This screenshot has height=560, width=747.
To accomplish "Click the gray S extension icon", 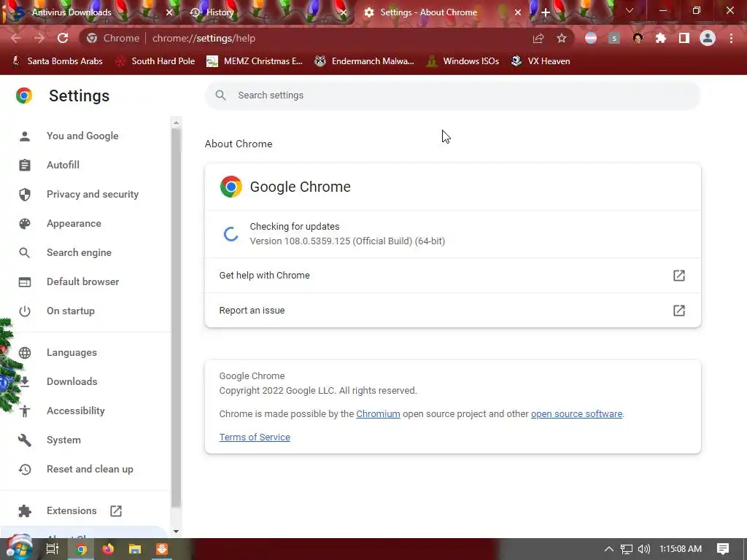I will pyautogui.click(x=614, y=38).
